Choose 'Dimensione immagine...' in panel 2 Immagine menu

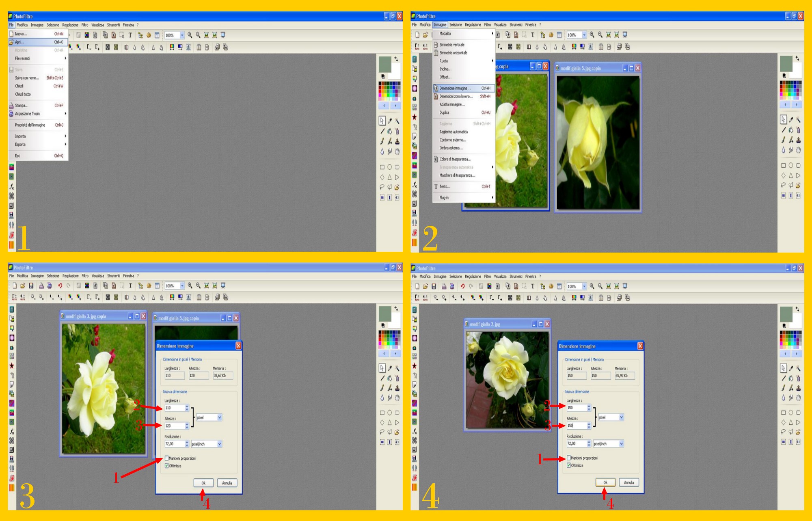pos(455,88)
